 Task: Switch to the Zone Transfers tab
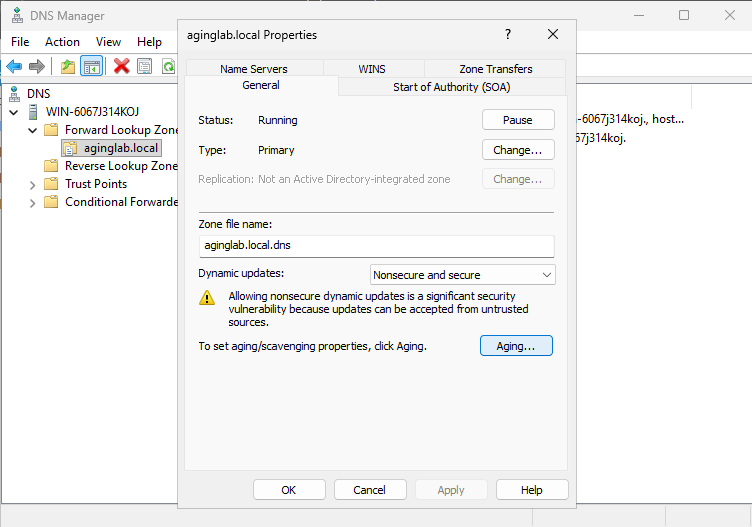click(495, 69)
